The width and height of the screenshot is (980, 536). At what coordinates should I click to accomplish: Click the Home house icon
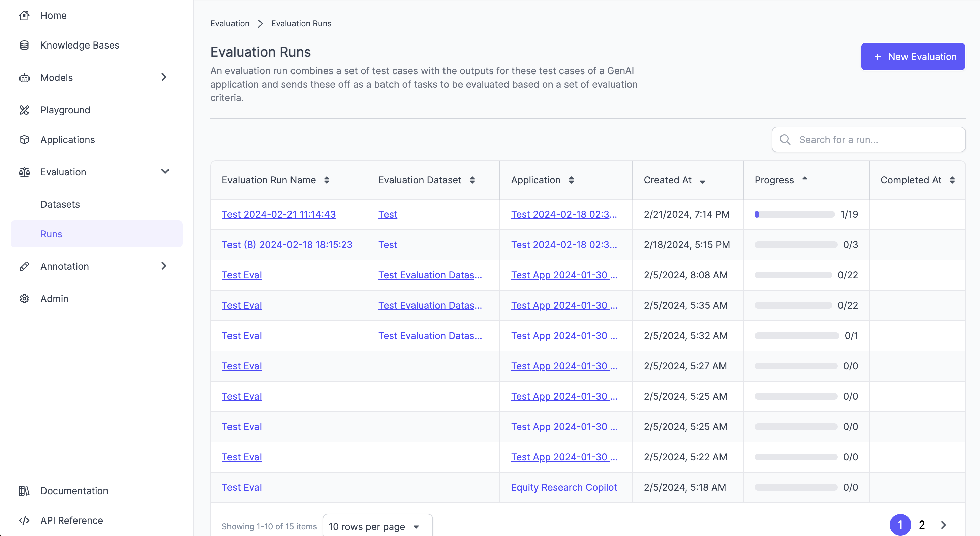click(24, 16)
